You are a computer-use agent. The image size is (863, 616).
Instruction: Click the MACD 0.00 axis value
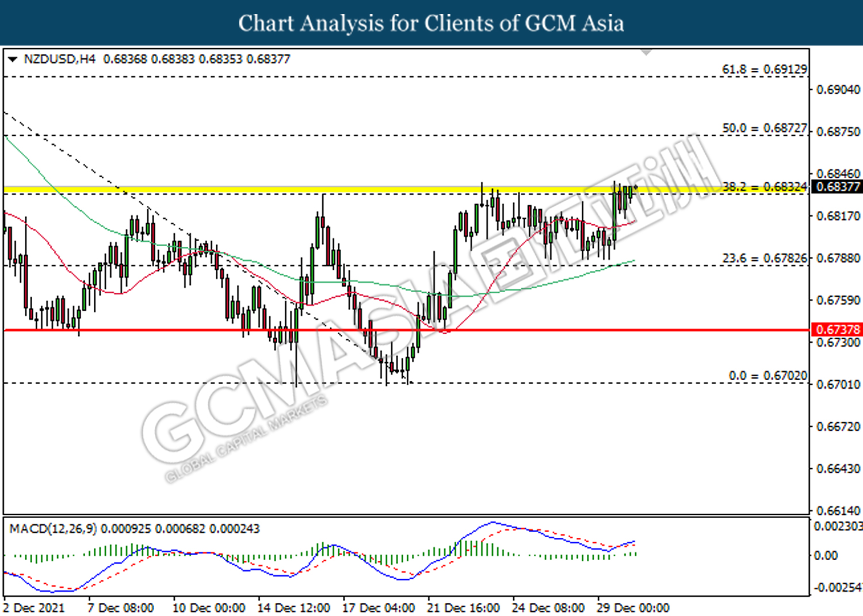(826, 556)
